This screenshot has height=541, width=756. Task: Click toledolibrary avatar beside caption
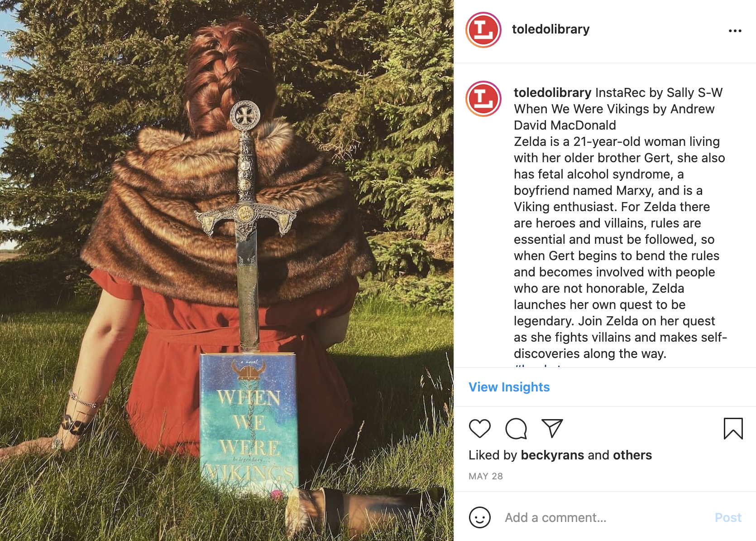[x=483, y=99]
